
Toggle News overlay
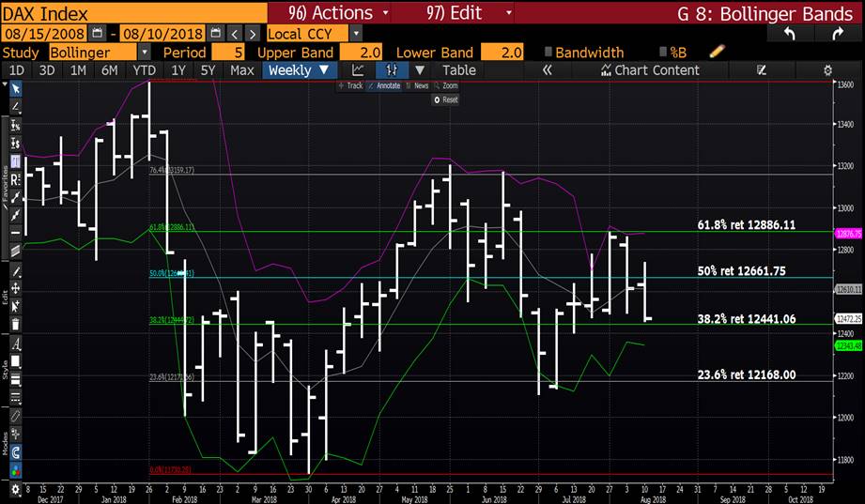pos(418,86)
